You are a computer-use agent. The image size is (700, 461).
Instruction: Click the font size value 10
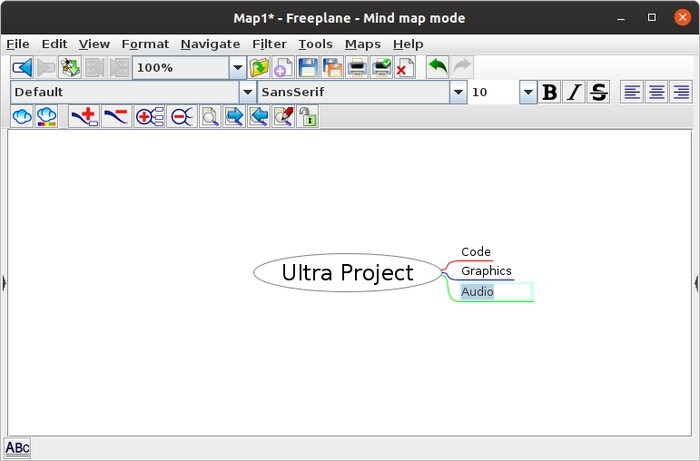click(x=493, y=92)
